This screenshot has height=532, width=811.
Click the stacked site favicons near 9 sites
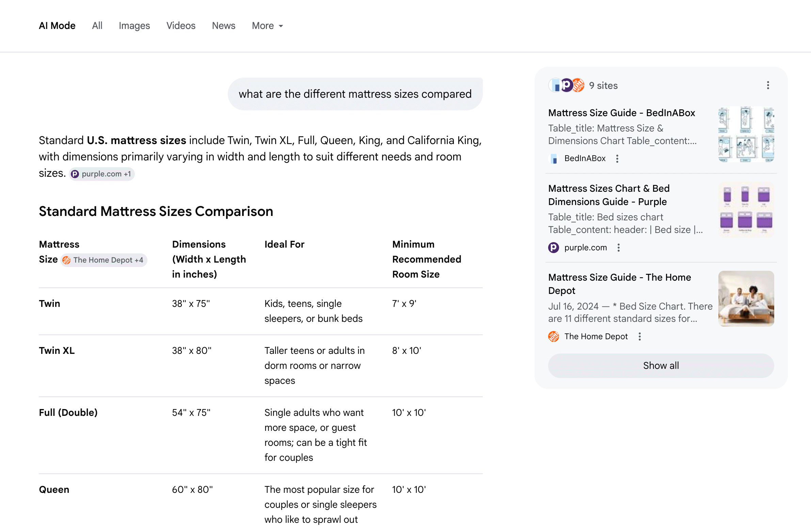click(566, 85)
